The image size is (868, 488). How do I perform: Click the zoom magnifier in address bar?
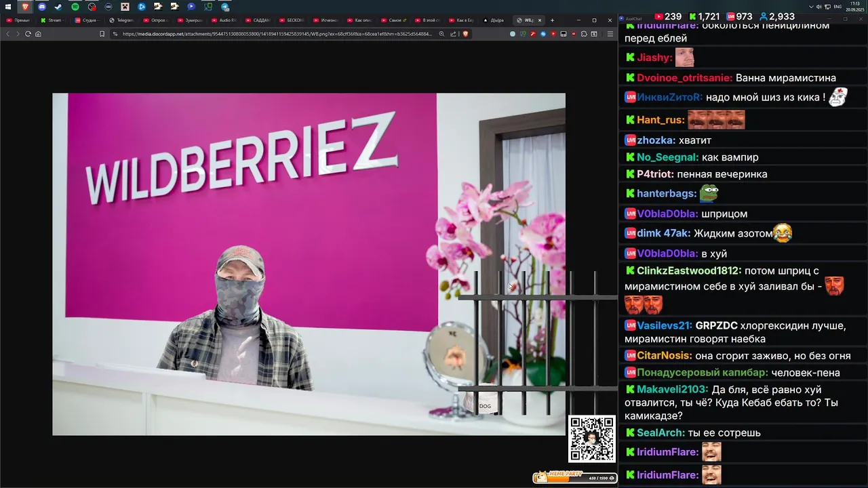tap(441, 34)
